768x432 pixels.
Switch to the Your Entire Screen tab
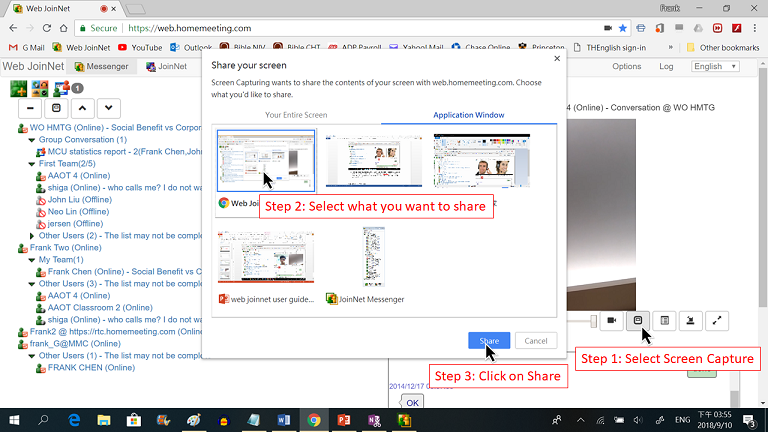(295, 115)
